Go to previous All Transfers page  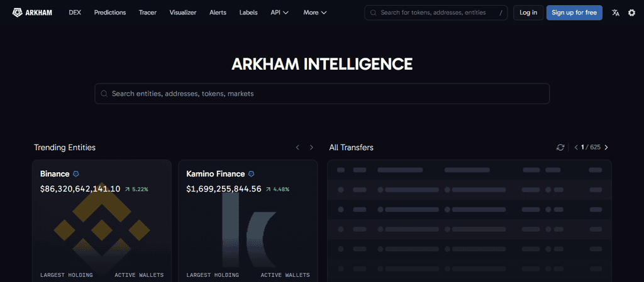pos(576,147)
